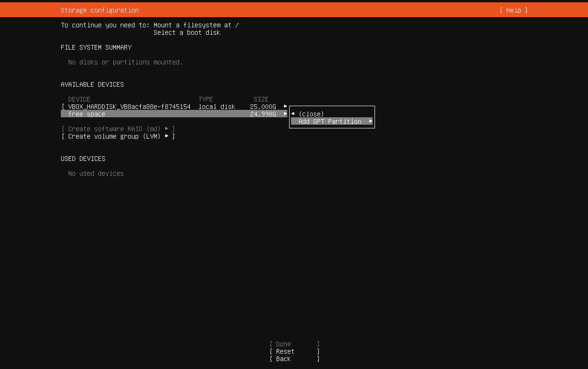Screen dimensions: 588x369
Task: Click the arrow next to Create software RAID
Action: pyautogui.click(x=167, y=128)
